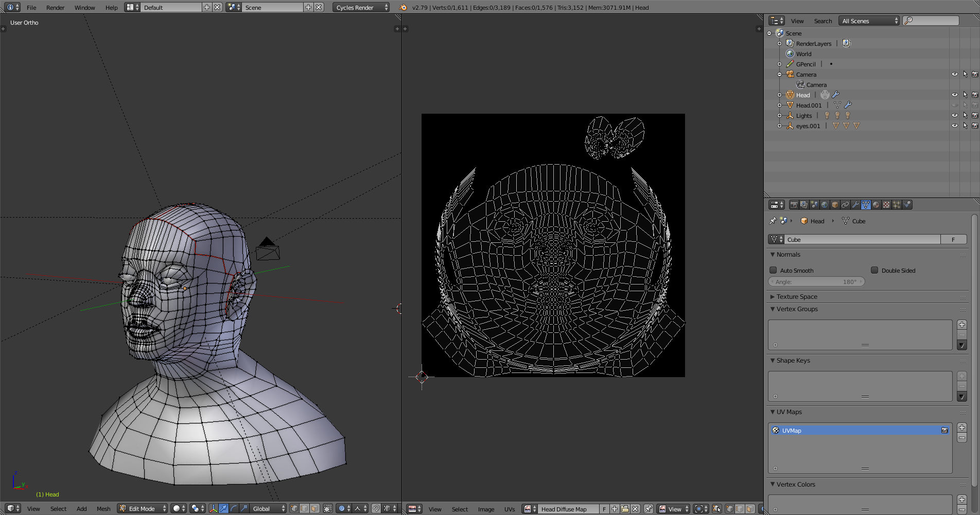Toggle active render camera icon on UVMap

coord(944,430)
